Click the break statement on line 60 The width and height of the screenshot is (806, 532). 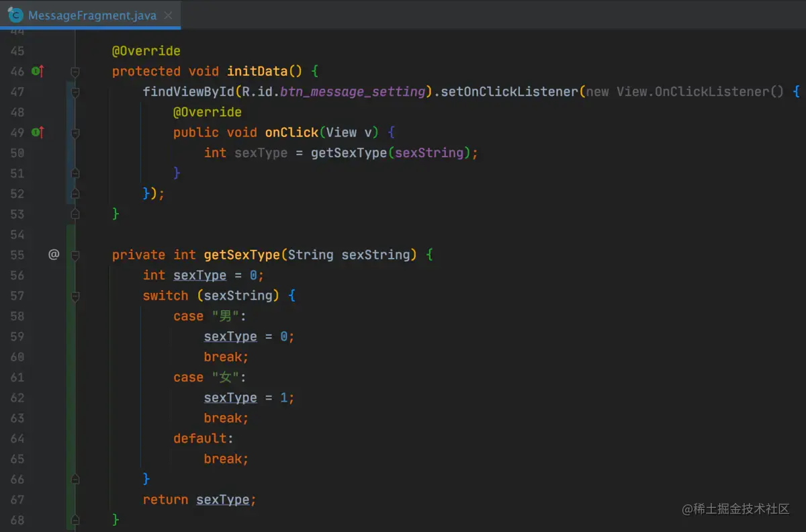click(x=226, y=357)
